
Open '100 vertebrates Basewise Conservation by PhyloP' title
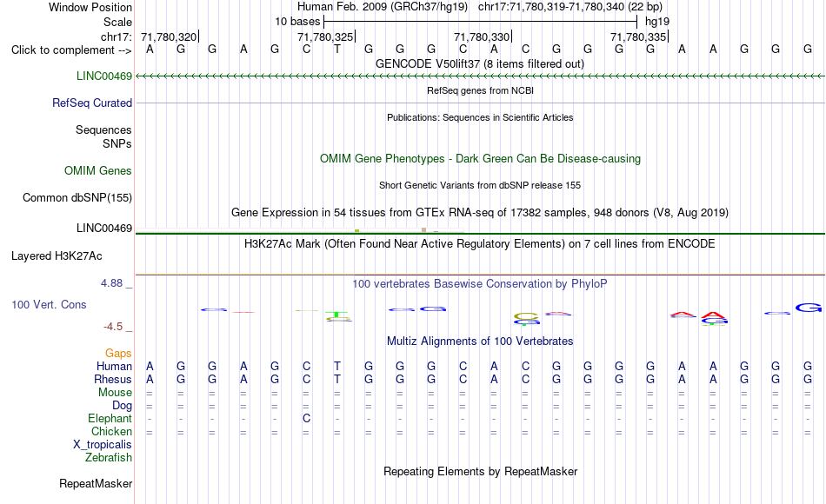pyautogui.click(x=480, y=284)
